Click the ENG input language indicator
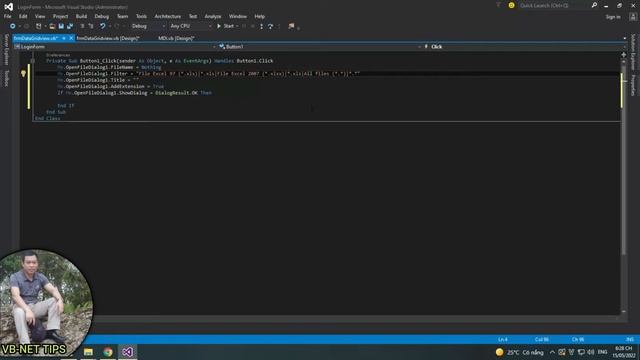Viewport: 640px width, 360px height. pyautogui.click(x=602, y=352)
